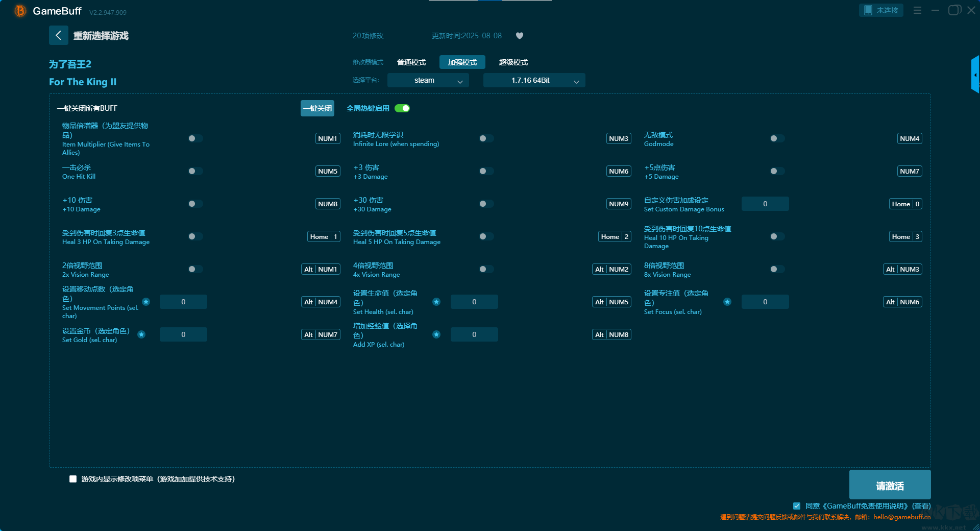980x531 pixels.
Task: Select 普通模式 normal mode tab
Action: [x=411, y=62]
